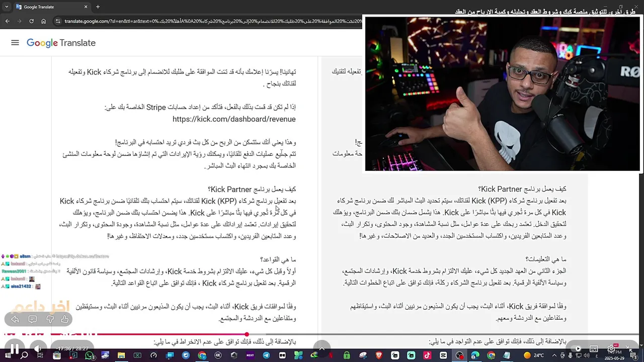Launch Microsoft Store from the taskbar
Screen dimensions: 644x362
[x=57, y=355]
